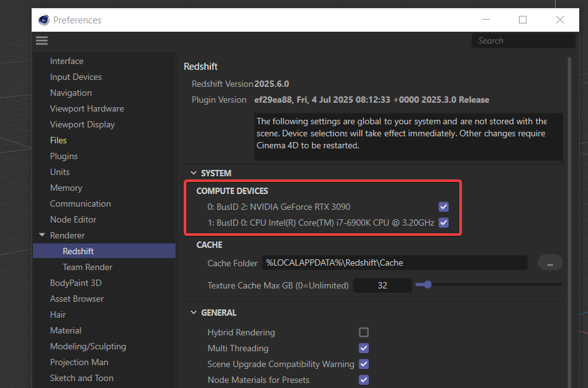Collapse the Renderer tree group

pos(42,235)
